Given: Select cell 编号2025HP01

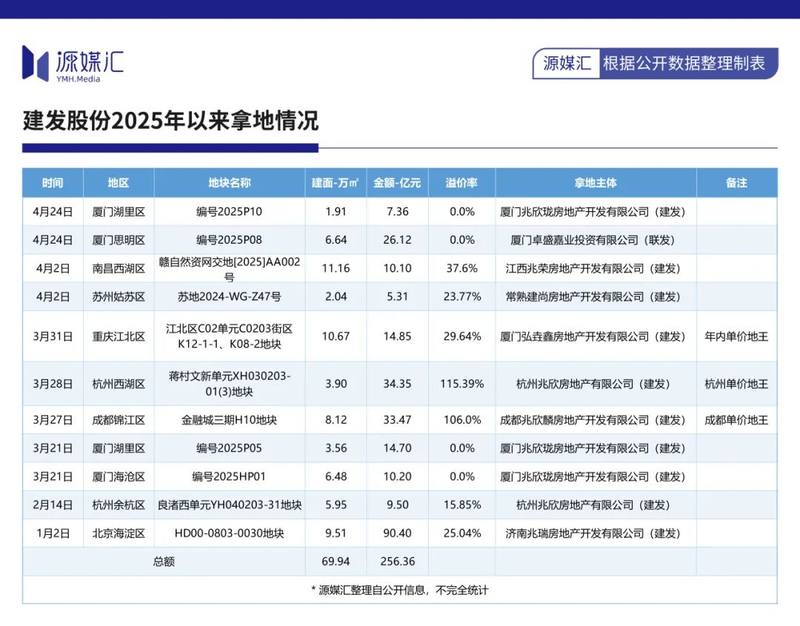Looking at the screenshot, I should (x=230, y=477).
